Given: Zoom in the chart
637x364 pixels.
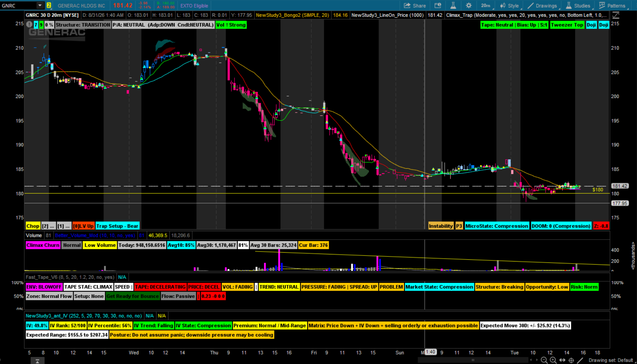Looking at the screenshot, I should pyautogui.click(x=553, y=360).
